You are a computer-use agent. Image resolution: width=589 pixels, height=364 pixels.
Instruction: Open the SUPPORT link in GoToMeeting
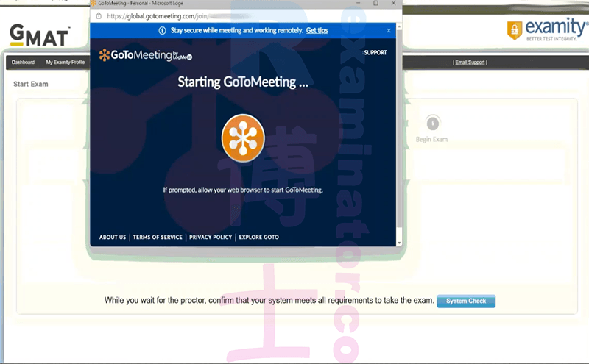[x=375, y=52]
